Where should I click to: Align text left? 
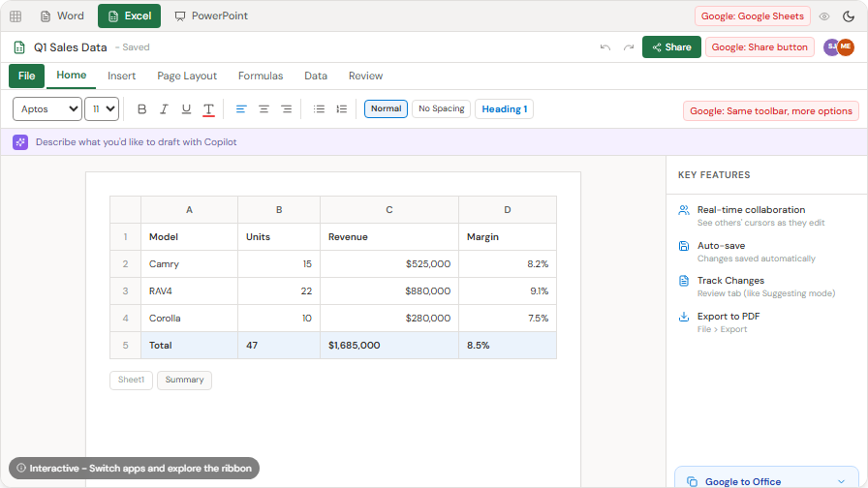point(241,109)
